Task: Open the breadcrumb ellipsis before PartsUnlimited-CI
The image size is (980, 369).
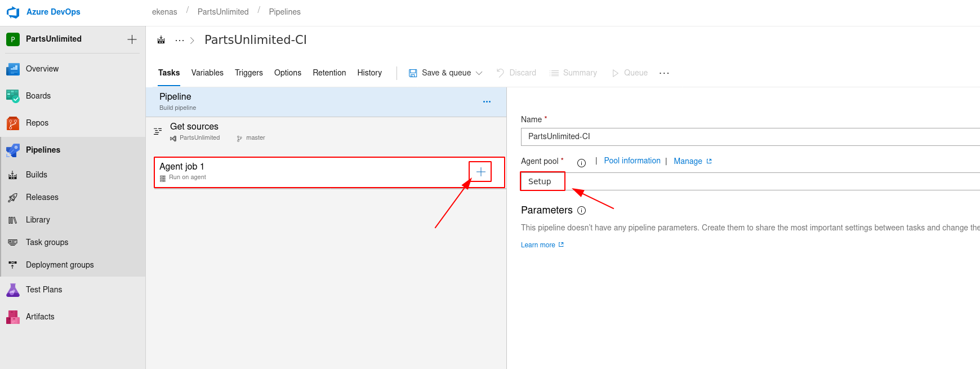Action: [x=180, y=41]
